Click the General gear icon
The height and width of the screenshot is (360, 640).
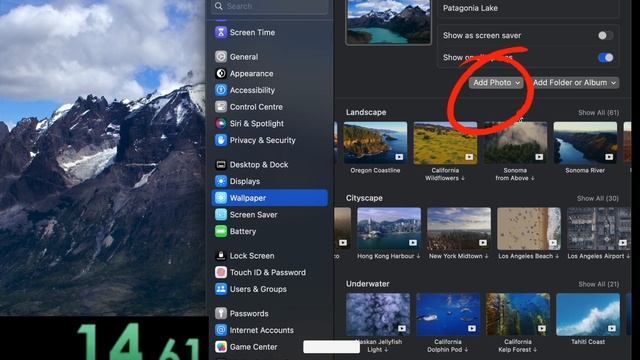click(221, 57)
